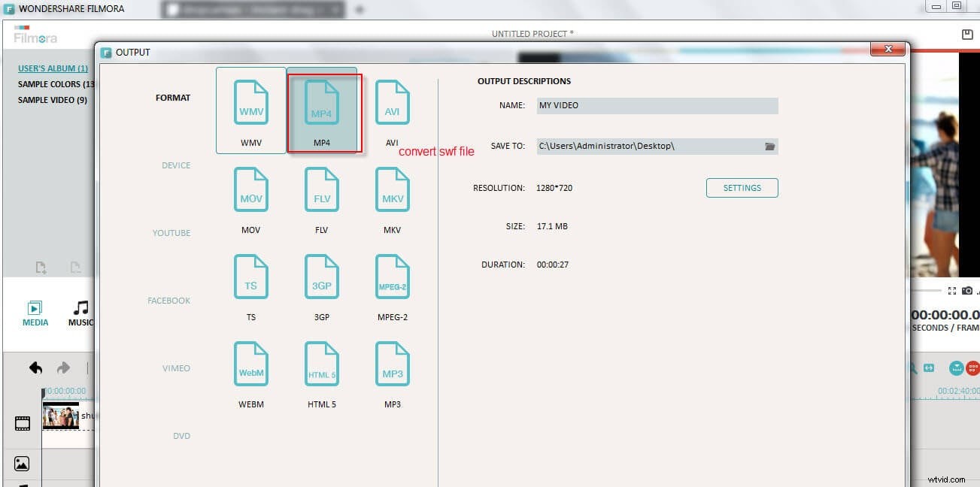Enter fullscreen preview via the expand icon
980x487 pixels.
pyautogui.click(x=952, y=290)
